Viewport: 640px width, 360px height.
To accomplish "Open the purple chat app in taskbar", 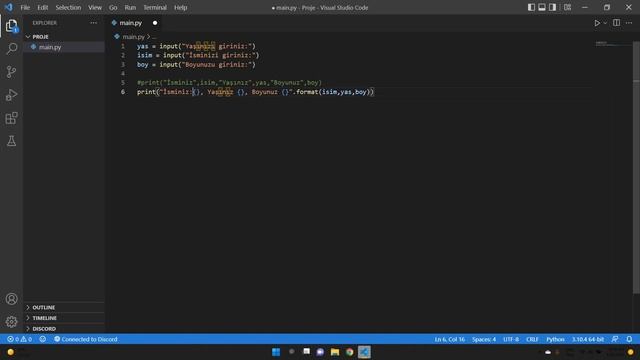I will click(320, 352).
